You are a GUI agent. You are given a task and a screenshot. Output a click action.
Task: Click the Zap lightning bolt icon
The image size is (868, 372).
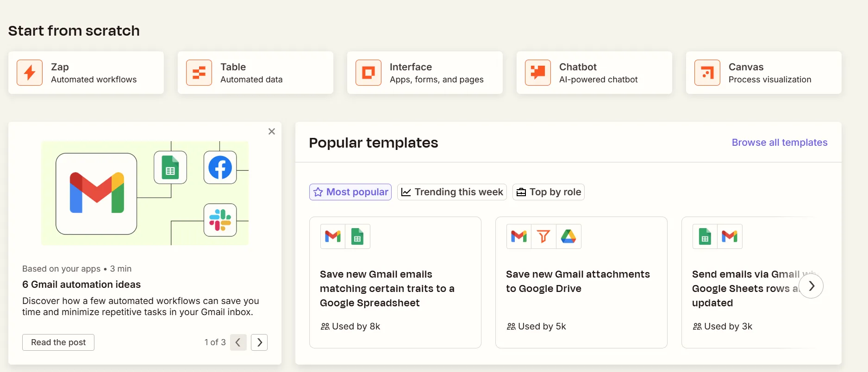30,73
